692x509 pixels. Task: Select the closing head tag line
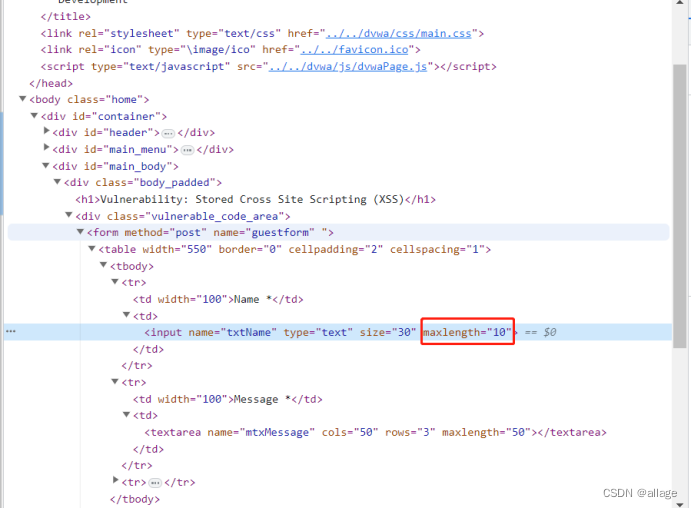coord(51,83)
